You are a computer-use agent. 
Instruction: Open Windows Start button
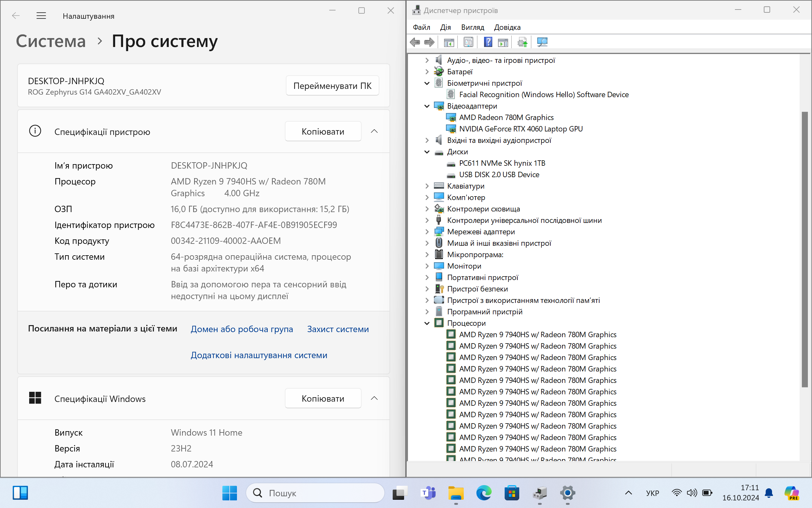(230, 493)
